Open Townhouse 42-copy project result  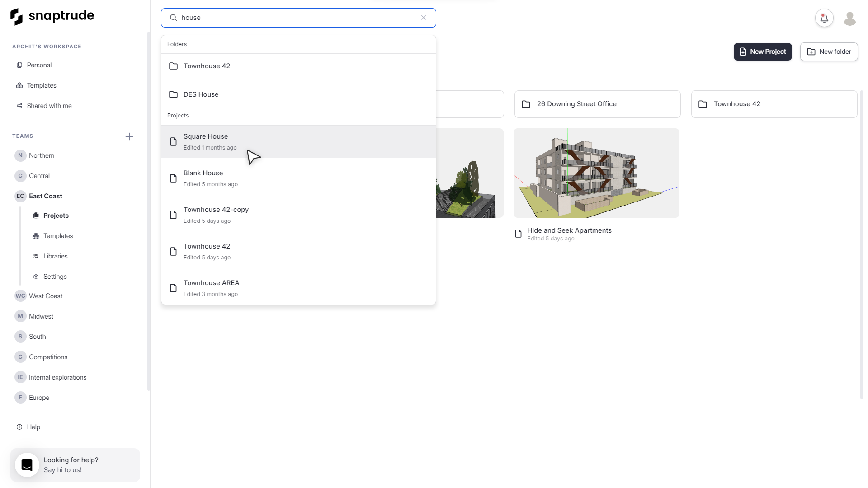click(298, 215)
